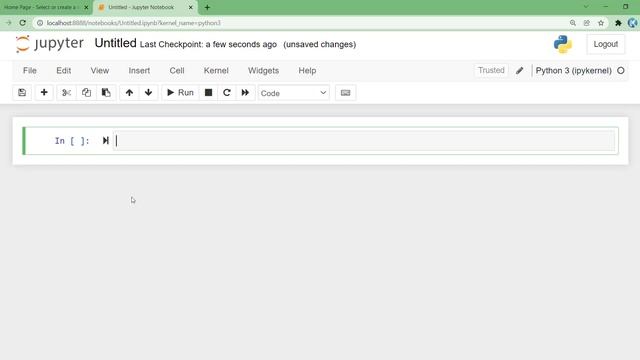This screenshot has width=640, height=360.
Task: Open the File menu
Action: (30, 71)
